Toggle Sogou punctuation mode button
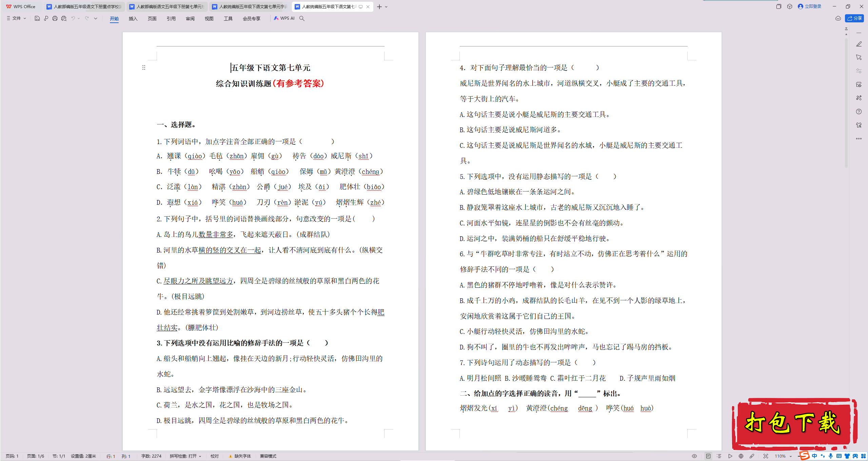The width and height of the screenshot is (868, 461). click(823, 456)
